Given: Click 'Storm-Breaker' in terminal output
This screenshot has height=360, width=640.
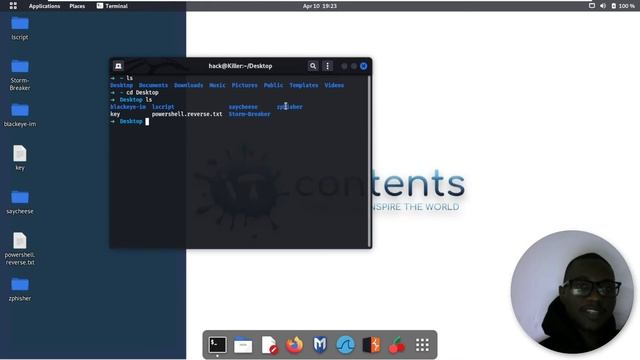Looking at the screenshot, I should click(x=249, y=114).
